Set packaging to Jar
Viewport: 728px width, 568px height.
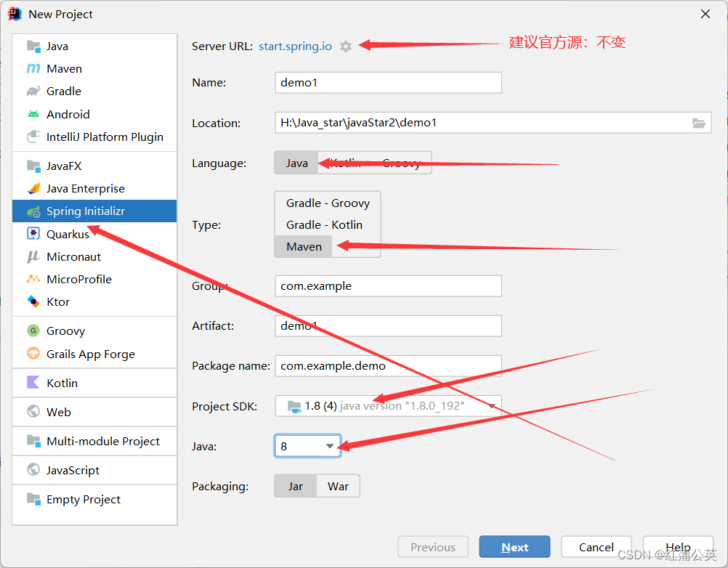click(x=295, y=486)
